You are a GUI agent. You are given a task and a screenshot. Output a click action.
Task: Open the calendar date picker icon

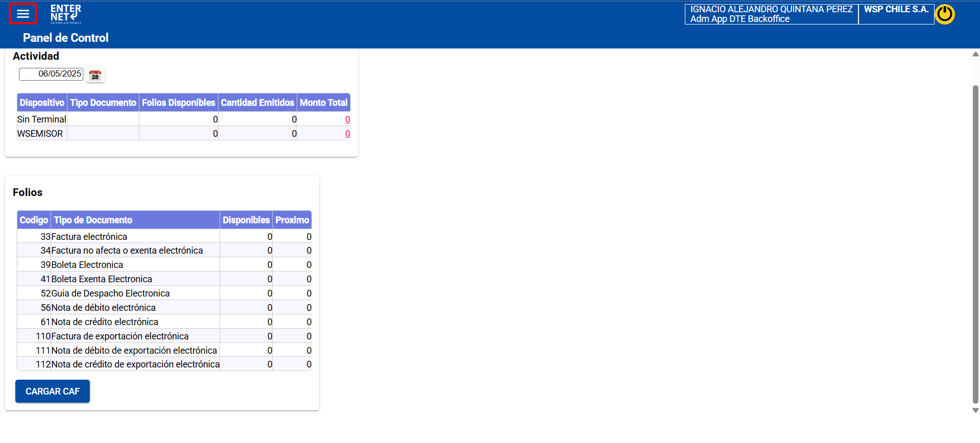coord(95,75)
